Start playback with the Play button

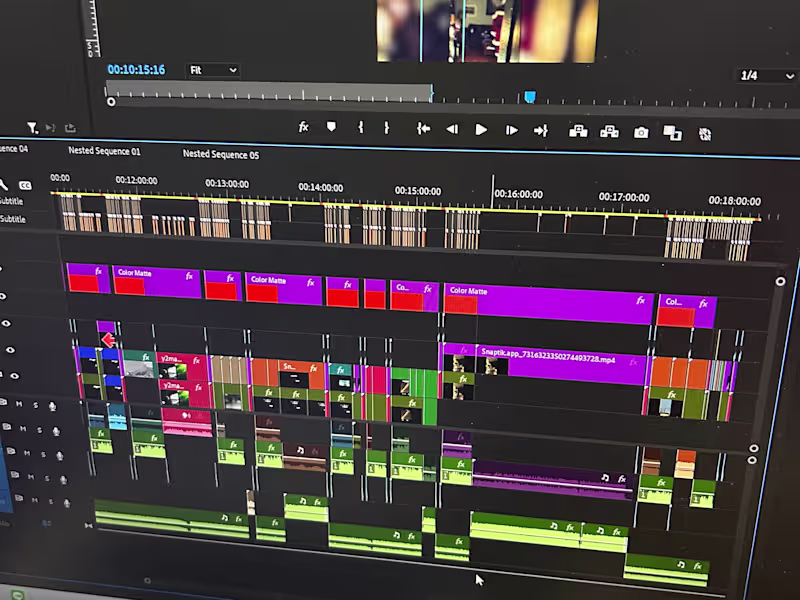(481, 130)
